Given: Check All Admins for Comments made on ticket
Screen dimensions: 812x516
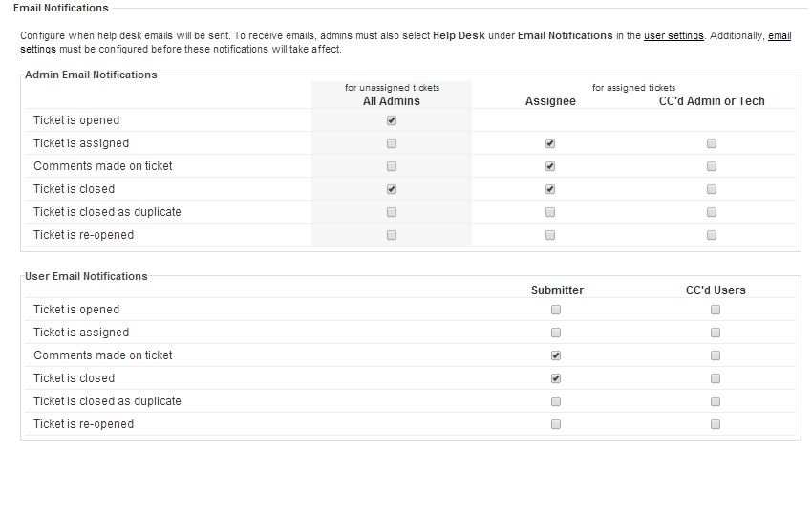Looking at the screenshot, I should 392,166.
